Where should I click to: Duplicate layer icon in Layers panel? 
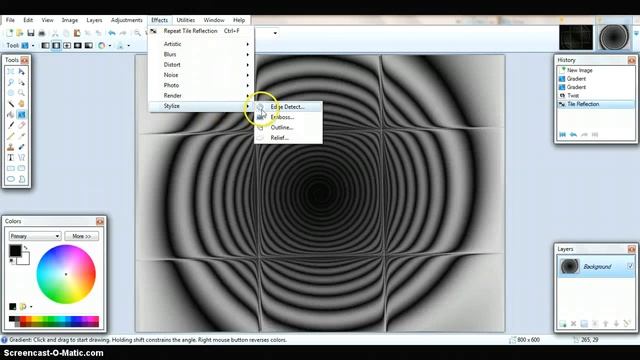(x=584, y=324)
